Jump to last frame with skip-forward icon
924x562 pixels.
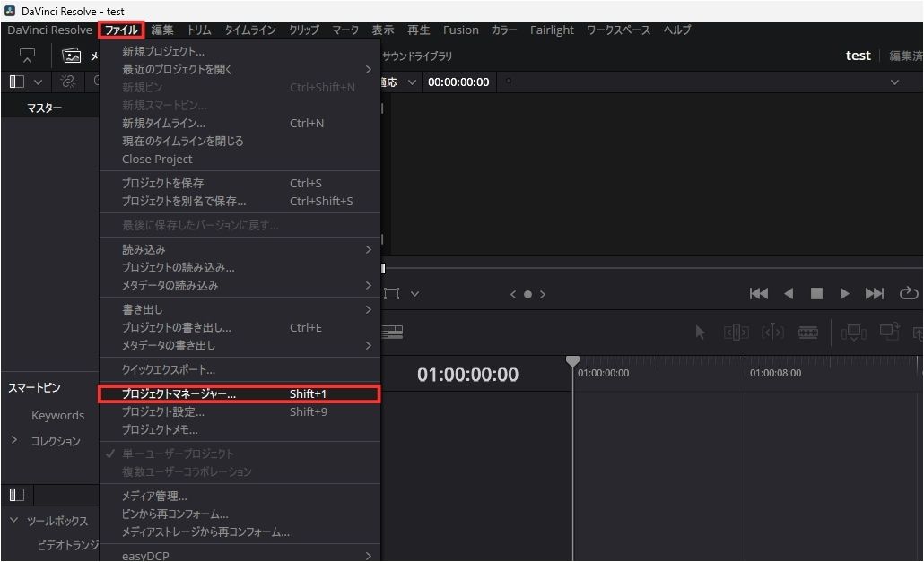coord(875,293)
